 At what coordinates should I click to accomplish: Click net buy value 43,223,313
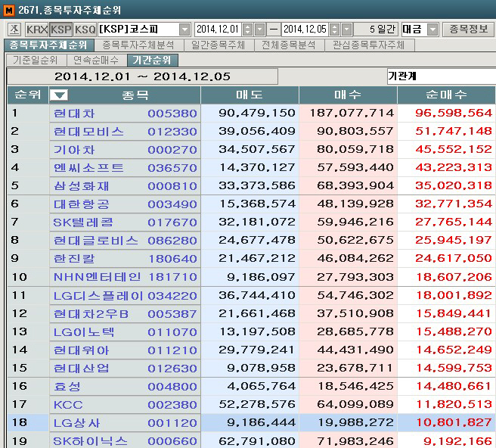tap(454, 167)
